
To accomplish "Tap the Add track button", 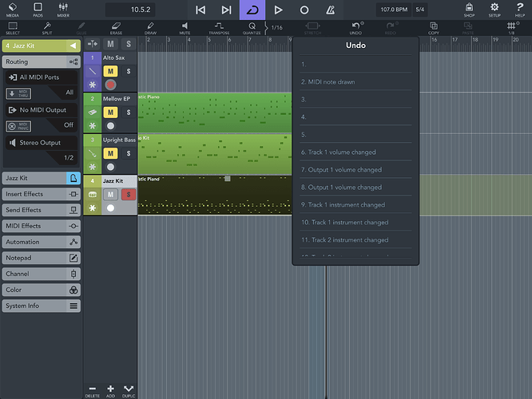I will (x=110, y=389).
